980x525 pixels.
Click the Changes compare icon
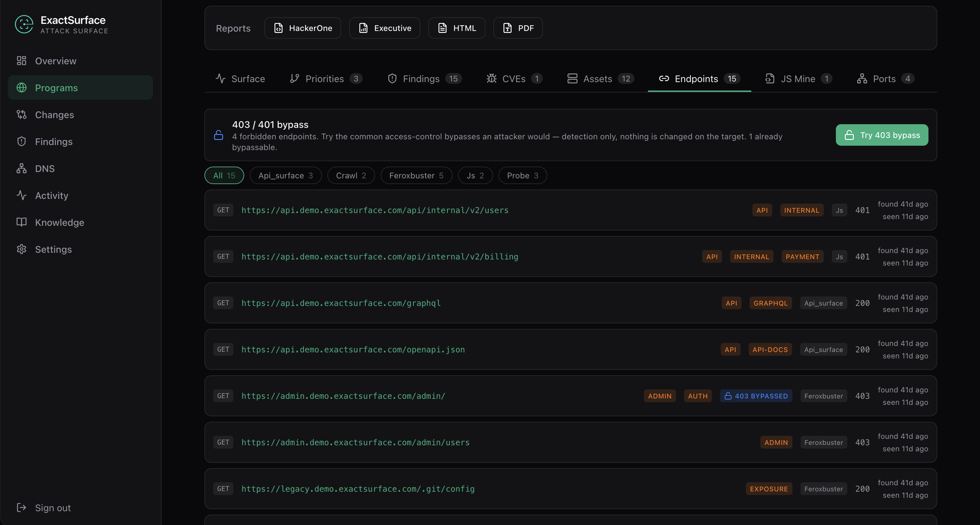coord(22,115)
